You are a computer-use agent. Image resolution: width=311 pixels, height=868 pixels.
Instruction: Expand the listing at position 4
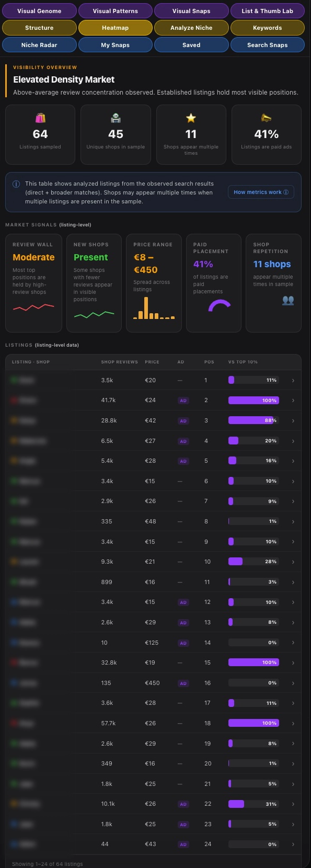pyautogui.click(x=293, y=441)
